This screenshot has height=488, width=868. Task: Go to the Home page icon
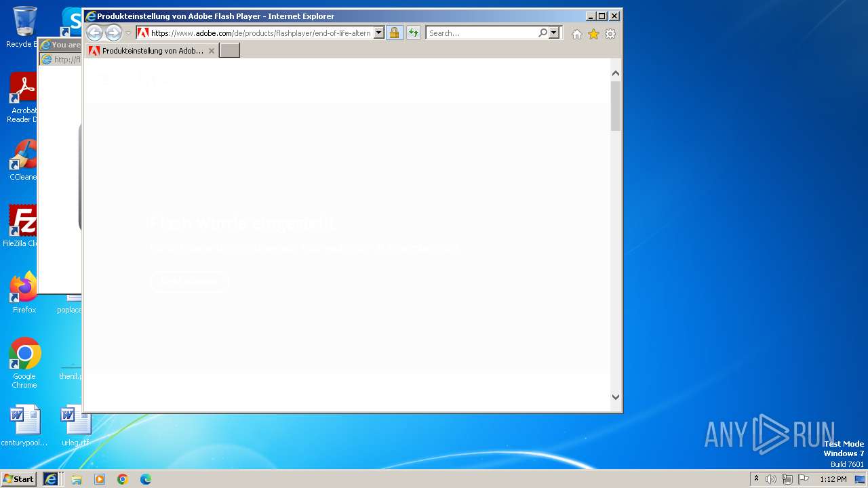[576, 34]
